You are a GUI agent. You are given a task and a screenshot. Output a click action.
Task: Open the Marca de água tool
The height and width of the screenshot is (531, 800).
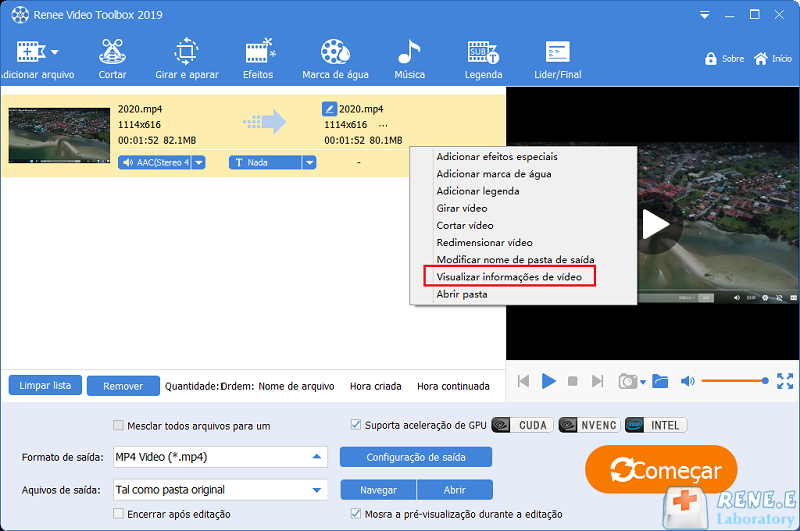pos(335,60)
